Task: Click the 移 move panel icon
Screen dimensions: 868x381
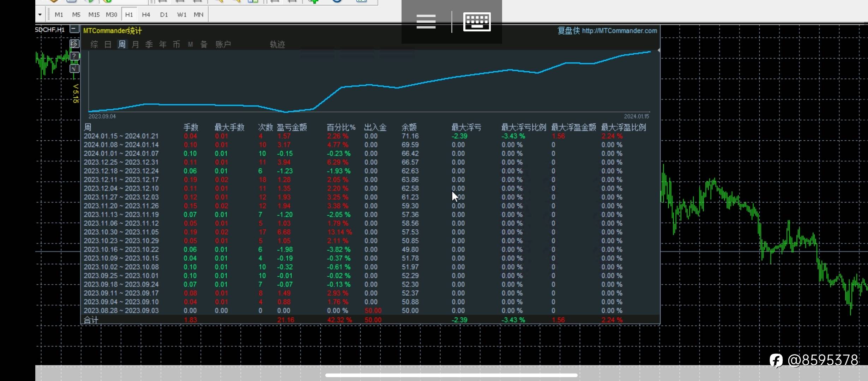Action: point(74,44)
